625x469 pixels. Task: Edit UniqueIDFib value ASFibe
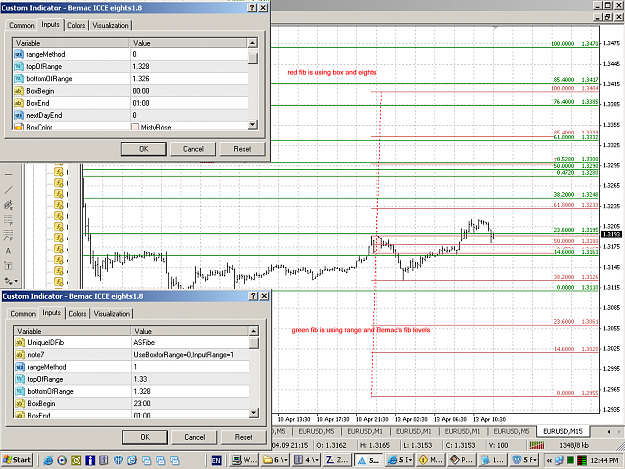tap(190, 342)
